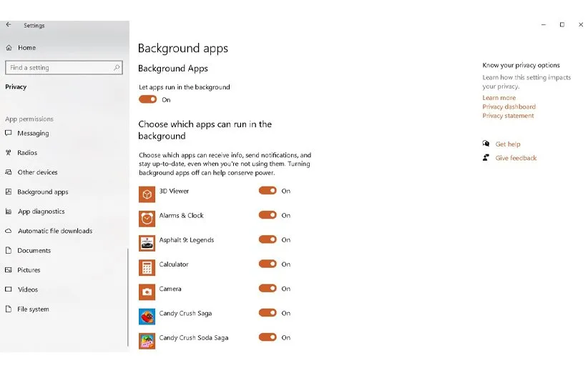
Task: Click the Give feedback link
Action: tap(516, 158)
